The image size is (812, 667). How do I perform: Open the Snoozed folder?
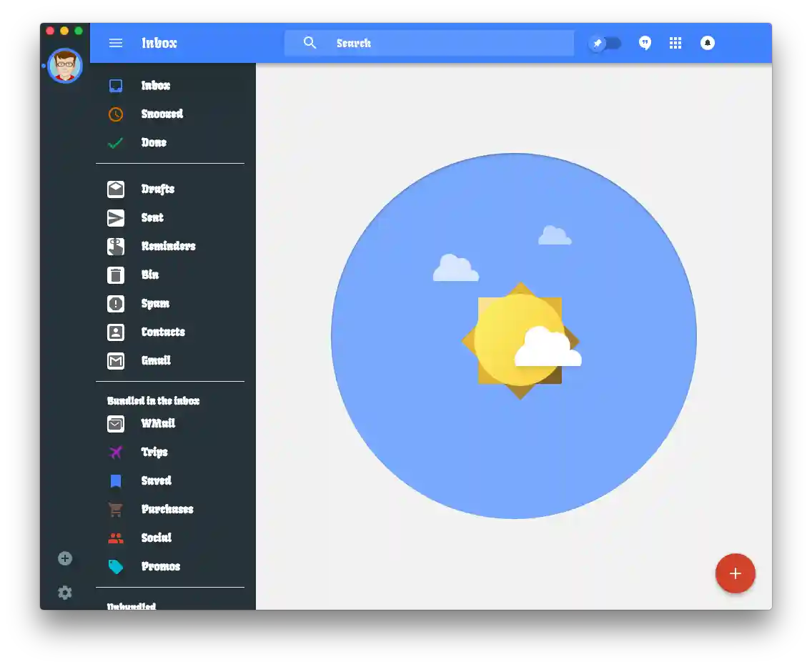162,114
